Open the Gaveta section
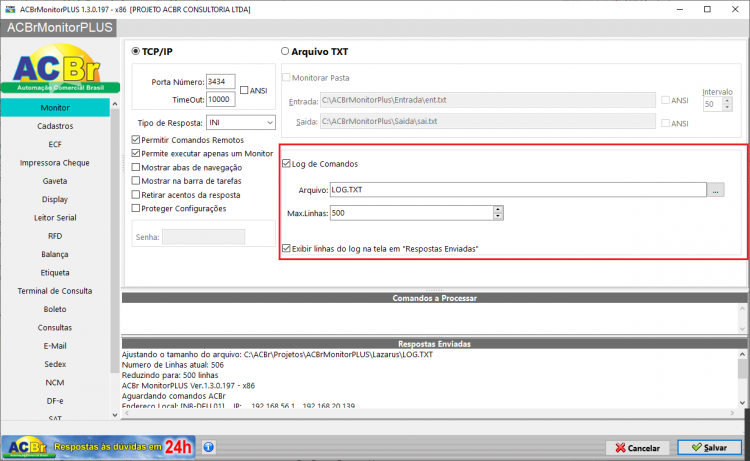The image size is (750, 461). tap(55, 181)
